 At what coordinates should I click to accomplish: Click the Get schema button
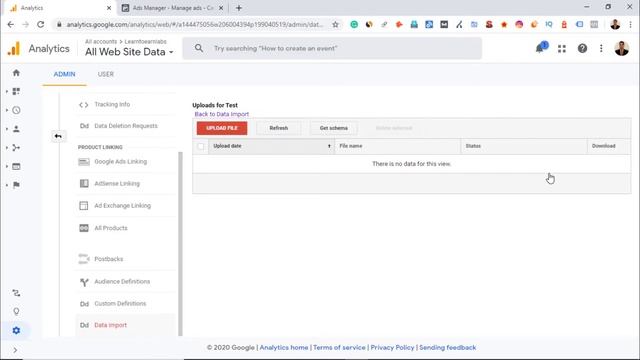click(x=333, y=128)
